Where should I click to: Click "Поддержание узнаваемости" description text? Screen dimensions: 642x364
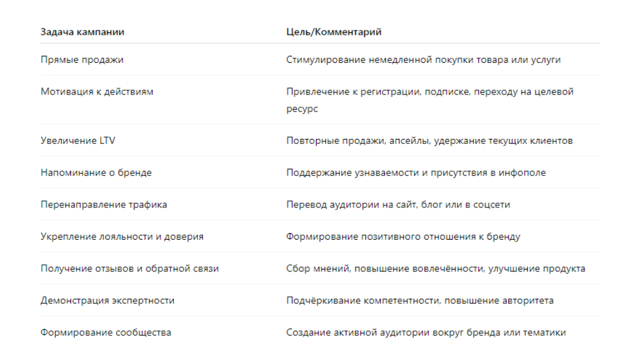355,172
